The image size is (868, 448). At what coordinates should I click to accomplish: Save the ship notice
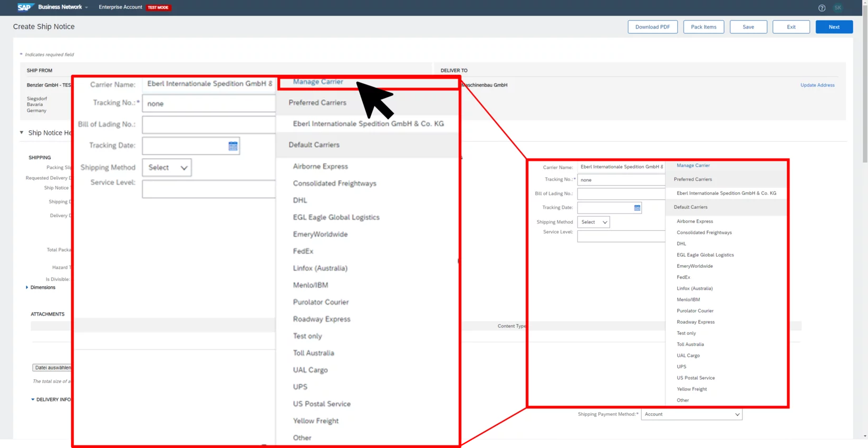(x=748, y=27)
